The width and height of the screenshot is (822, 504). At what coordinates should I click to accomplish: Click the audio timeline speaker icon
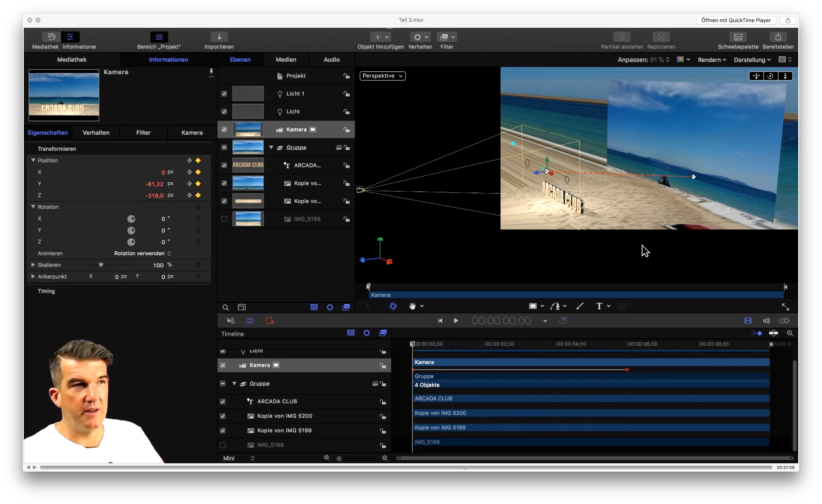click(x=766, y=321)
